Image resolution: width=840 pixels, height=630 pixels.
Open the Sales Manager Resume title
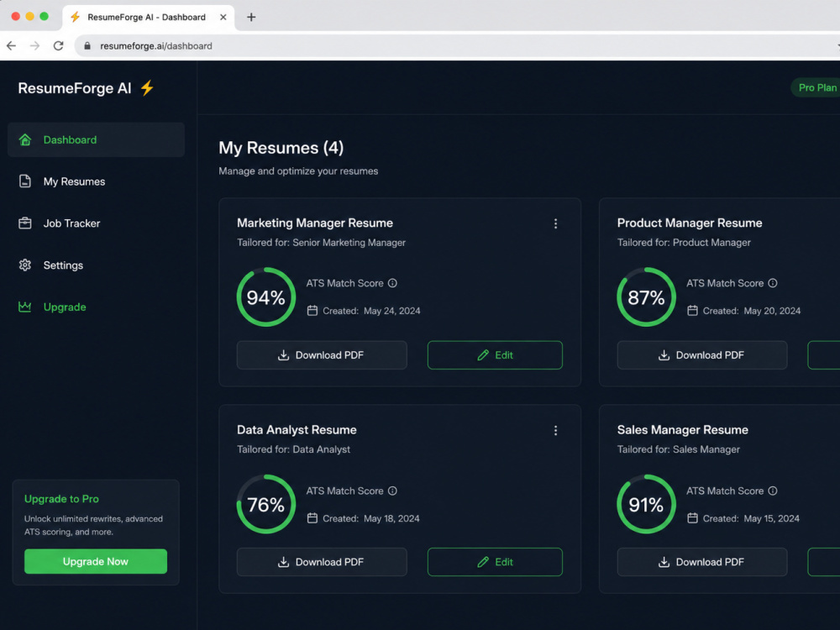pyautogui.click(x=683, y=429)
